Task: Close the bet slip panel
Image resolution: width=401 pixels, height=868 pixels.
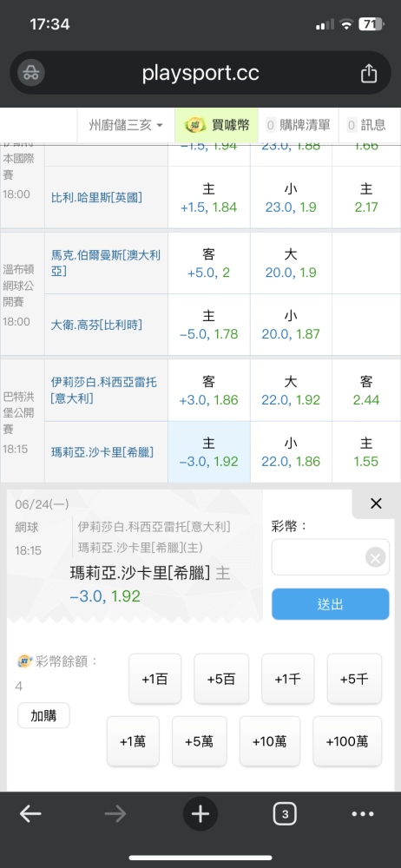Action: coord(376,503)
